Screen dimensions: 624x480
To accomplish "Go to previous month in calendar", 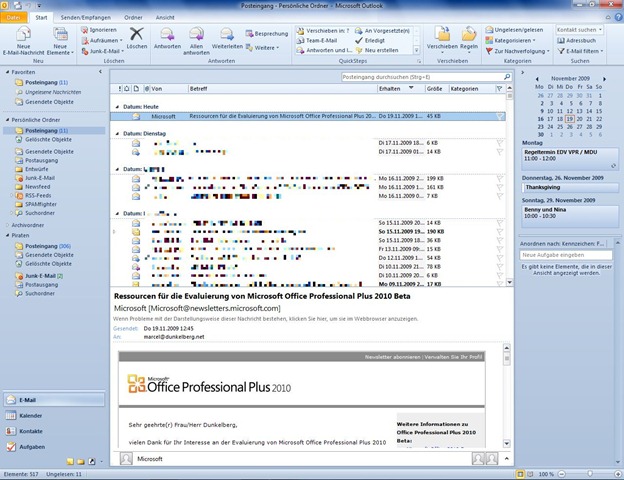I will pyautogui.click(x=537, y=79).
